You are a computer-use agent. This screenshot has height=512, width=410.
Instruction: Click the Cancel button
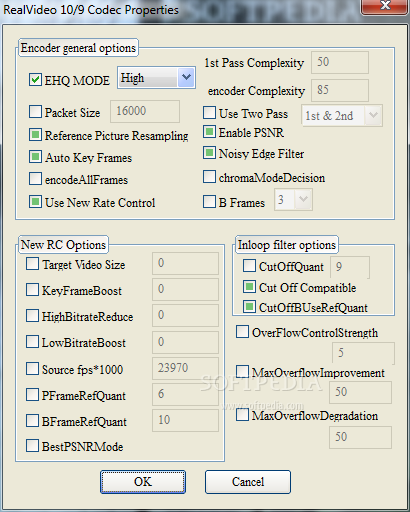coord(248,482)
